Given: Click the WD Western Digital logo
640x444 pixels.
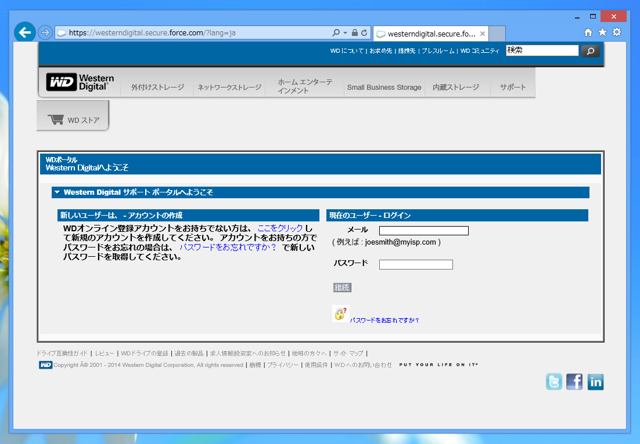Looking at the screenshot, I should click(80, 82).
